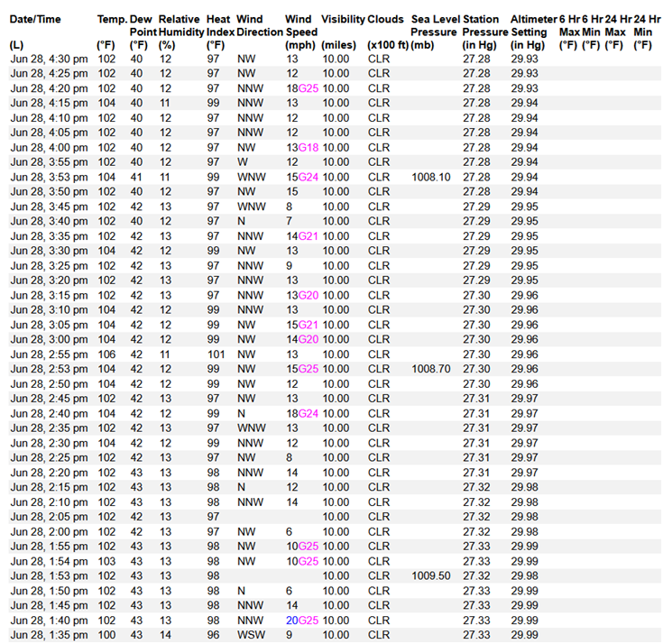This screenshot has height=644, width=663.
Task: Click the WSW wind direction cell
Action: pyautogui.click(x=250, y=634)
